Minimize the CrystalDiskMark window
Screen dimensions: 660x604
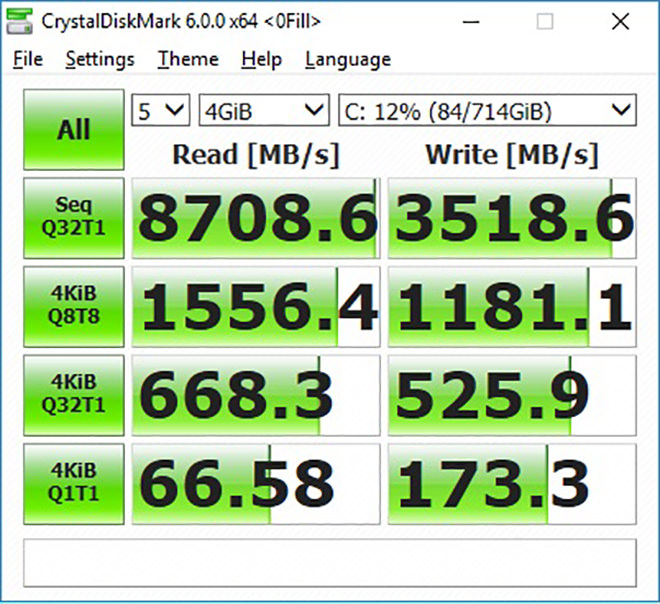(471, 21)
